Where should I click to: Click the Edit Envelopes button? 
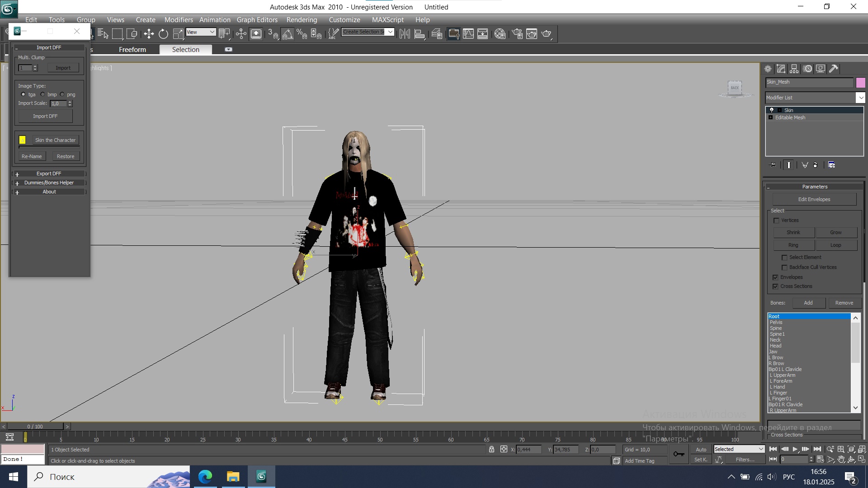(x=814, y=199)
